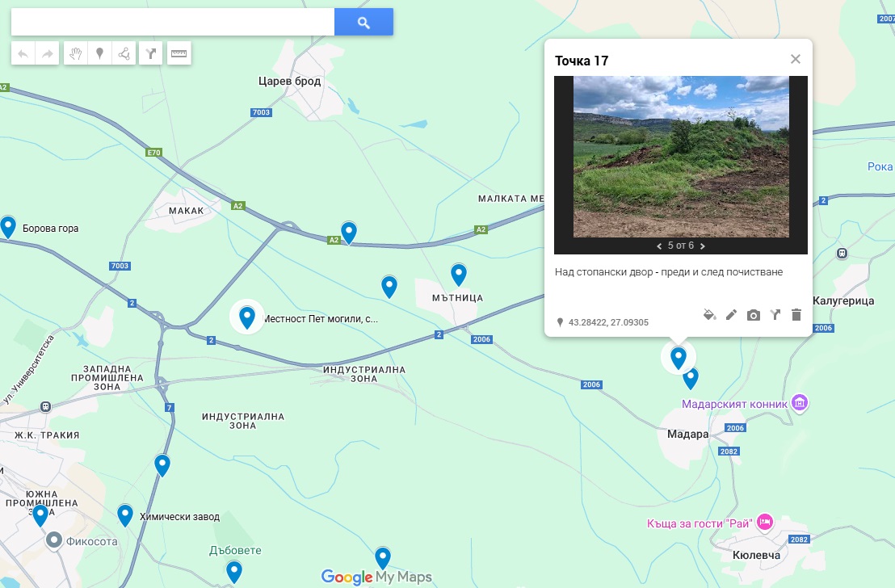This screenshot has width=895, height=588.
Task: Select the Местност Пет могили marker
Action: click(247, 316)
